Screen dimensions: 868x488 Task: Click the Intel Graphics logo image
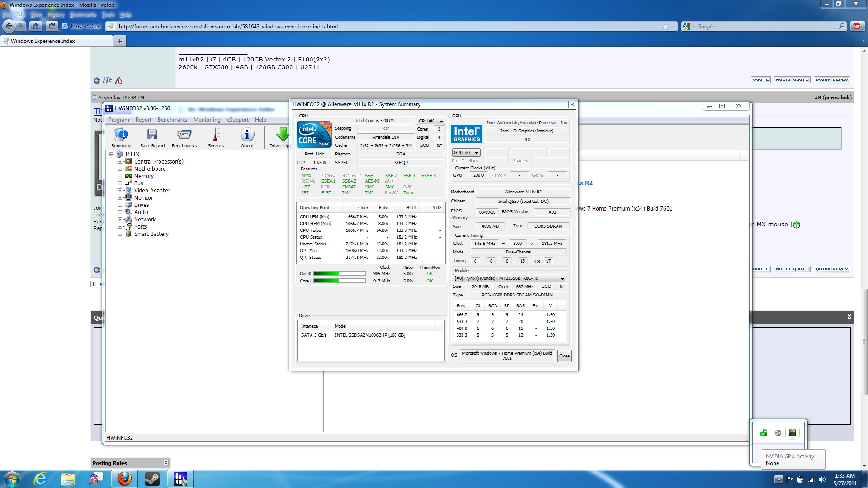(x=467, y=134)
